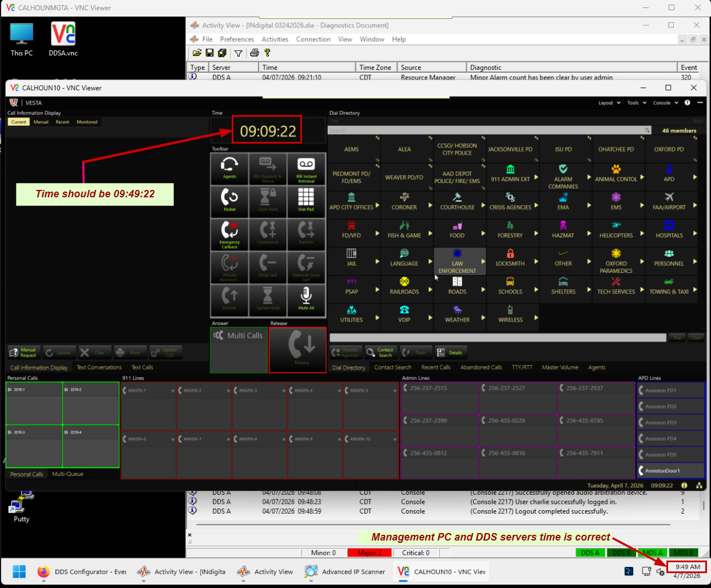
Task: Open the HELICOPTERS directory folder
Action: pyautogui.click(x=616, y=230)
